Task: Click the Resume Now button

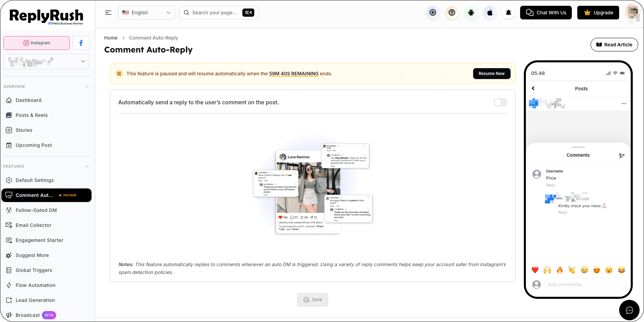Action: [x=492, y=74]
